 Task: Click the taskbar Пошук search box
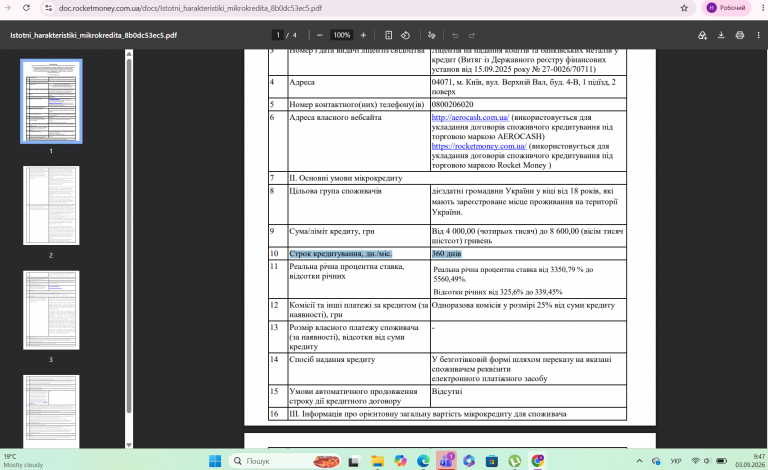coord(284,461)
